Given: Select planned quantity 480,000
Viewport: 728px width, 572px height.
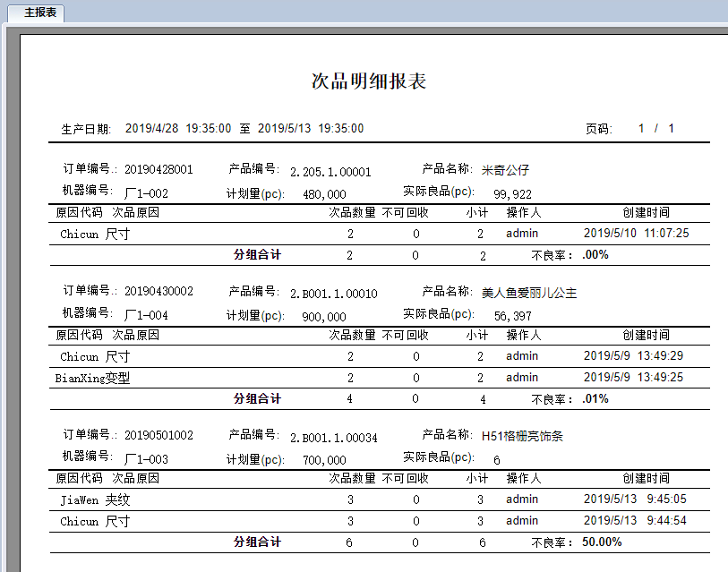Looking at the screenshot, I should (324, 193).
